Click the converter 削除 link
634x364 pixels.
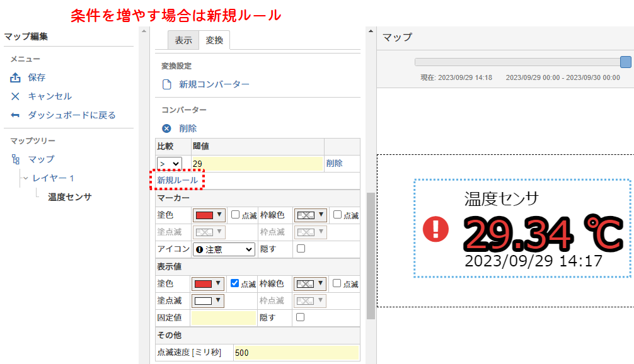pos(188,128)
